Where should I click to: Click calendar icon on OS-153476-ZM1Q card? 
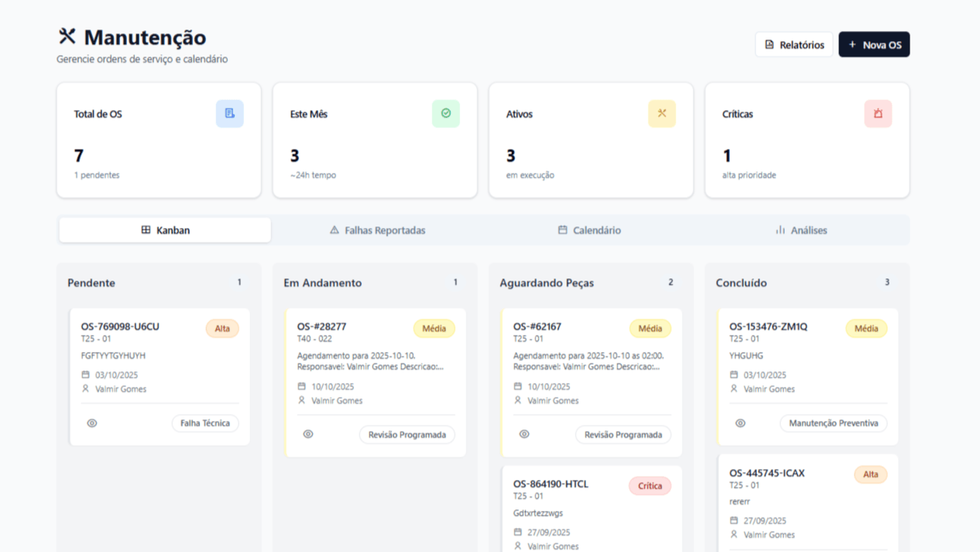coord(734,374)
